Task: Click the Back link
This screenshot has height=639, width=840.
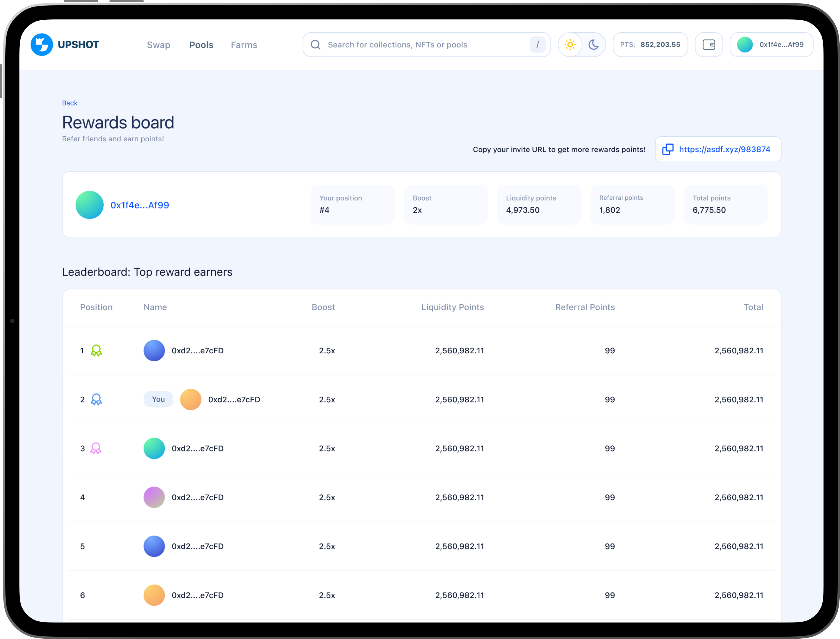Action: point(69,103)
